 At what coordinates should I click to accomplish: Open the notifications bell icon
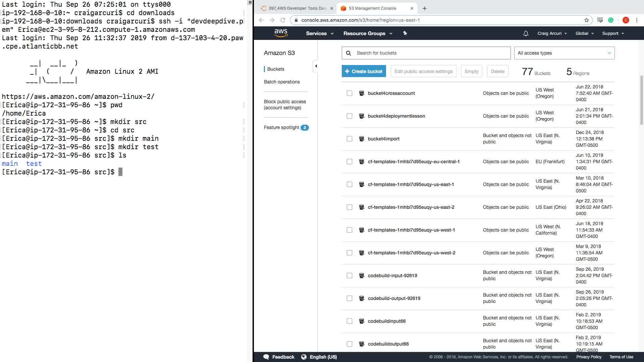coord(526,33)
